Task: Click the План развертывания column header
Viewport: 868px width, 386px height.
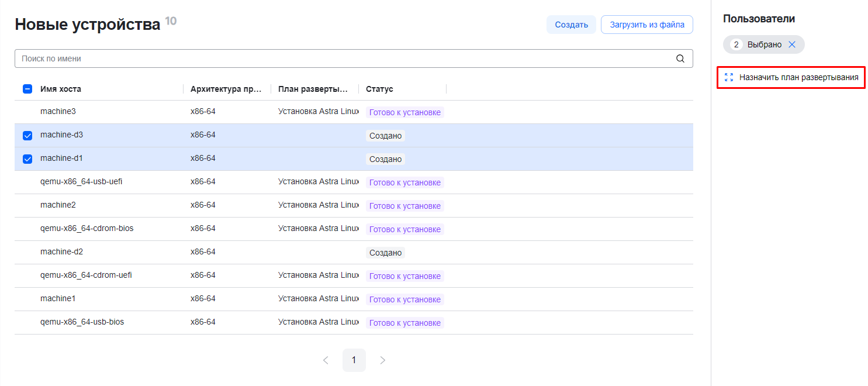Action: 313,89
